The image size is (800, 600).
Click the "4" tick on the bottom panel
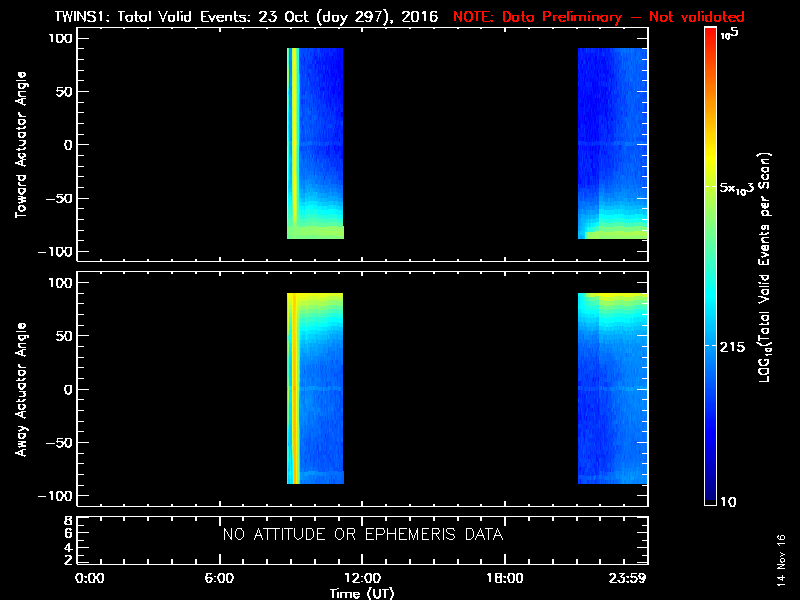[68, 547]
